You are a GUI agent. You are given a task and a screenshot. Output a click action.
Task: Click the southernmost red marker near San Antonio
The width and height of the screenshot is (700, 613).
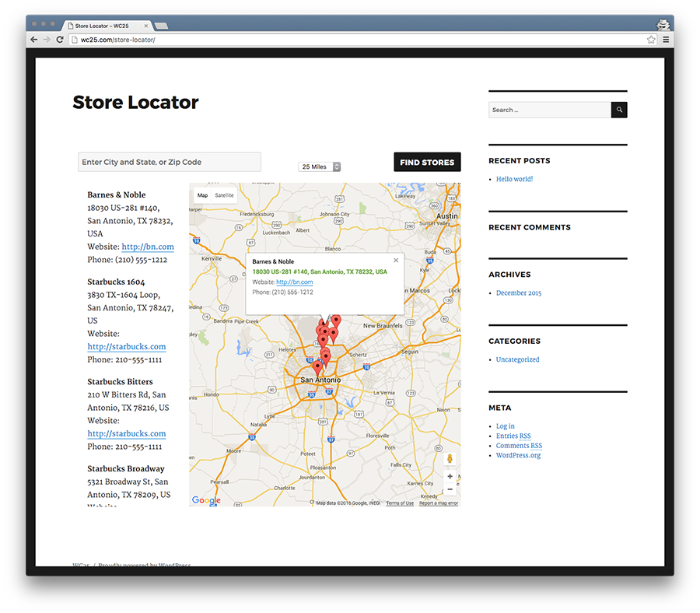[x=317, y=368]
